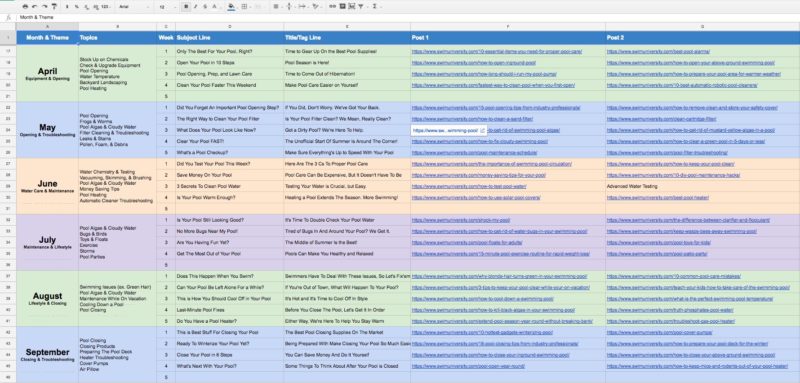This screenshot has height=383, width=800.
Task: Select the Title/Tag Line header cell
Action: pos(347,38)
